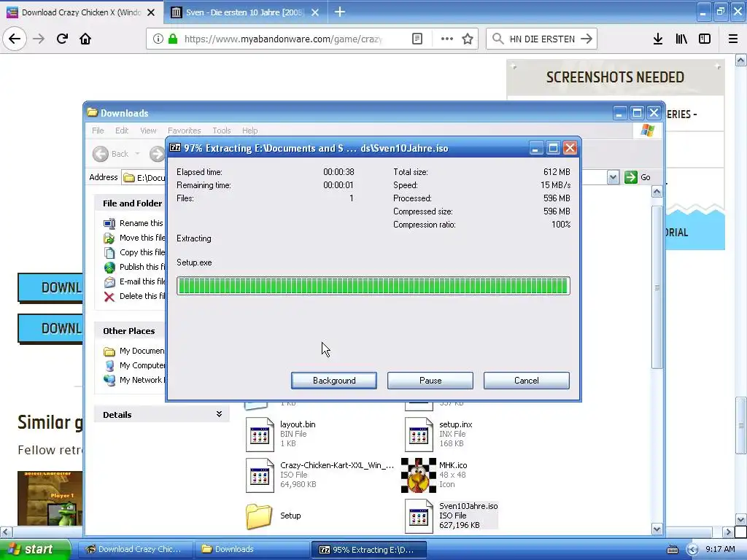Select Sven10Jahre.iso file
This screenshot has height=560, width=747.
pos(451,516)
